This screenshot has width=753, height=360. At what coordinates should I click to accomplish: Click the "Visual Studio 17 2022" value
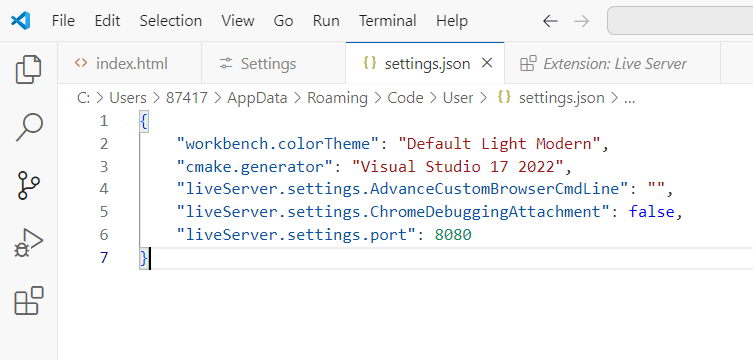458,167
